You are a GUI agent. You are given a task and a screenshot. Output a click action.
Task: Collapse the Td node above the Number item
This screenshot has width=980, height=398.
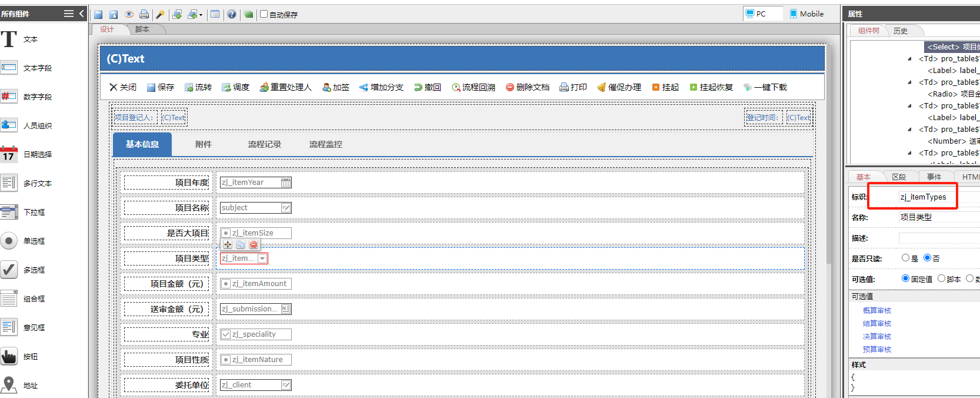click(x=909, y=130)
